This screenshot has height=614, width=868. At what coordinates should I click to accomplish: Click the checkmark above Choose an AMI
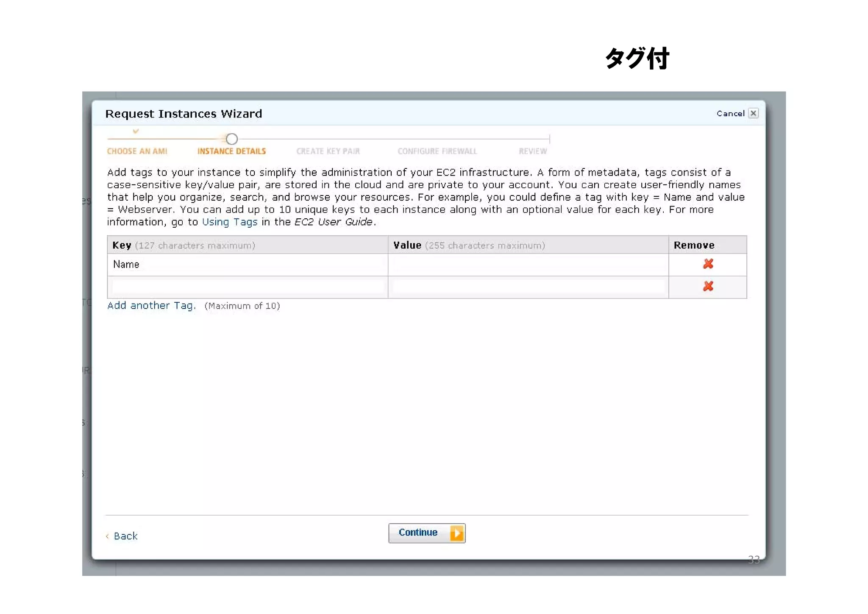[x=136, y=131]
